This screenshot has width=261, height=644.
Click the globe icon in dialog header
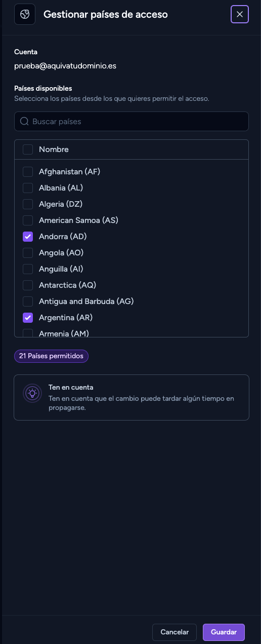click(25, 14)
